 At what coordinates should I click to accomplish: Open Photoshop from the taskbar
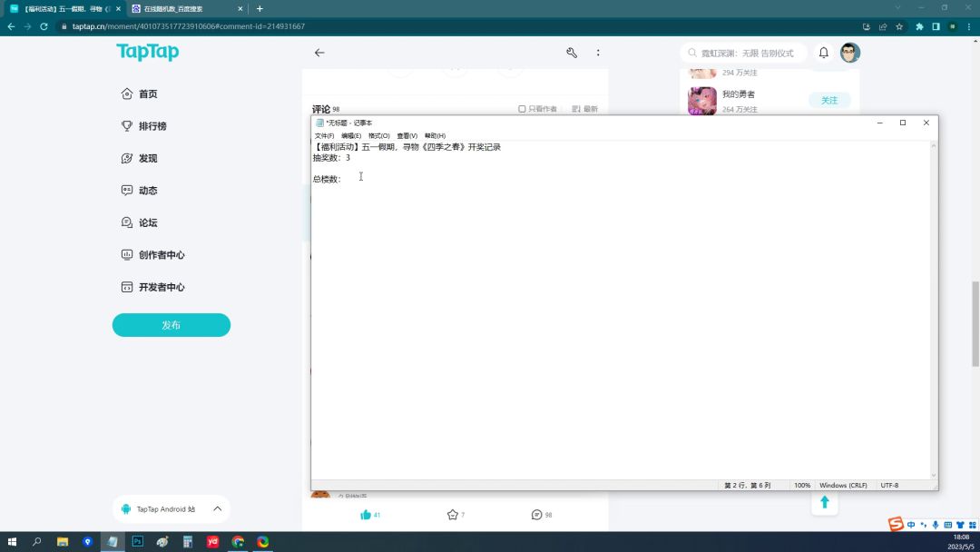click(x=138, y=542)
